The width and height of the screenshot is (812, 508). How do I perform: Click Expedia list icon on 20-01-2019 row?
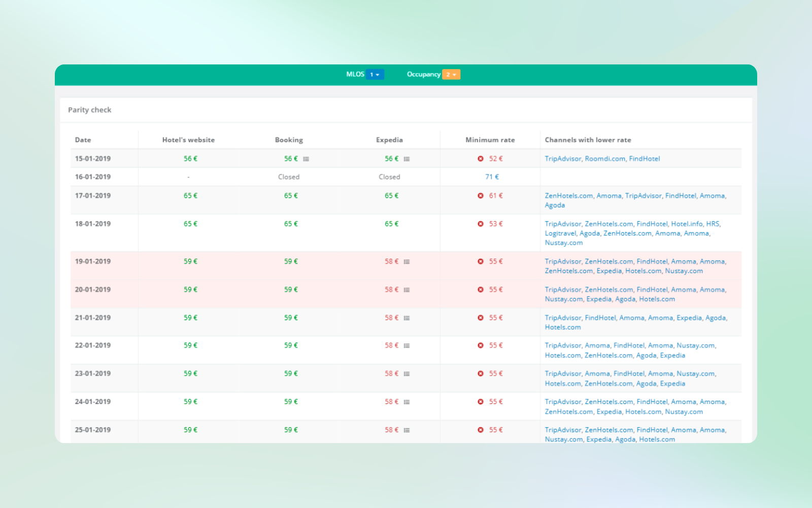pyautogui.click(x=407, y=290)
